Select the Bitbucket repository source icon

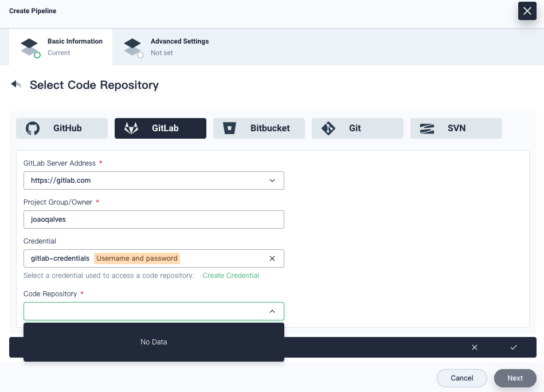(x=229, y=128)
